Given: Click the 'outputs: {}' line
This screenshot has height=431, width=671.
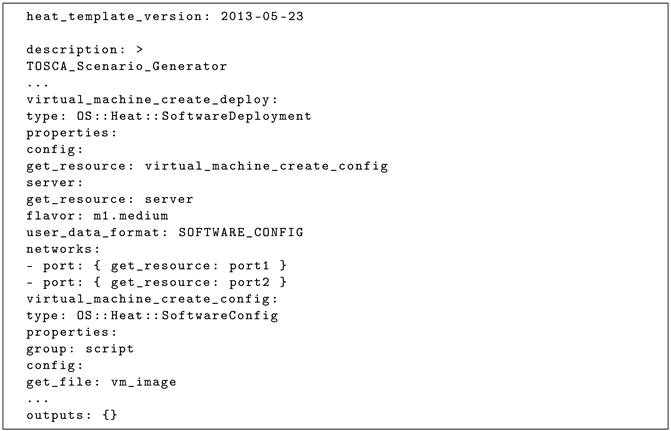Looking at the screenshot, I should pyautogui.click(x=72, y=414).
